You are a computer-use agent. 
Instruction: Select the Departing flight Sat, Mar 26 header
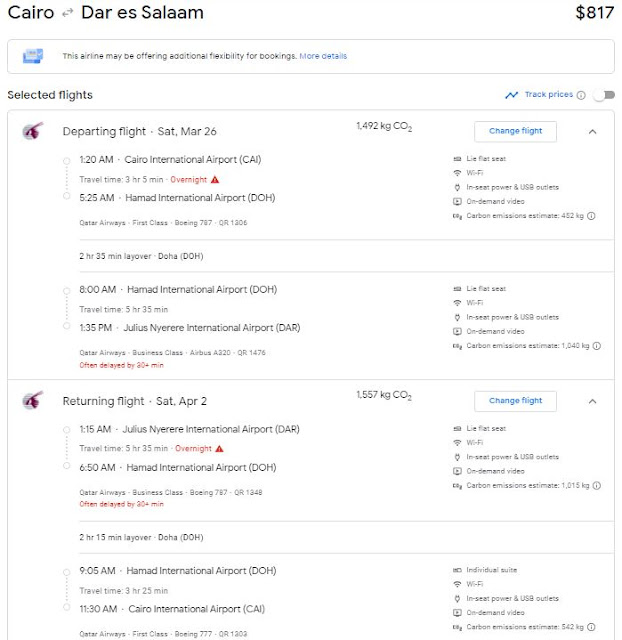[x=140, y=132]
